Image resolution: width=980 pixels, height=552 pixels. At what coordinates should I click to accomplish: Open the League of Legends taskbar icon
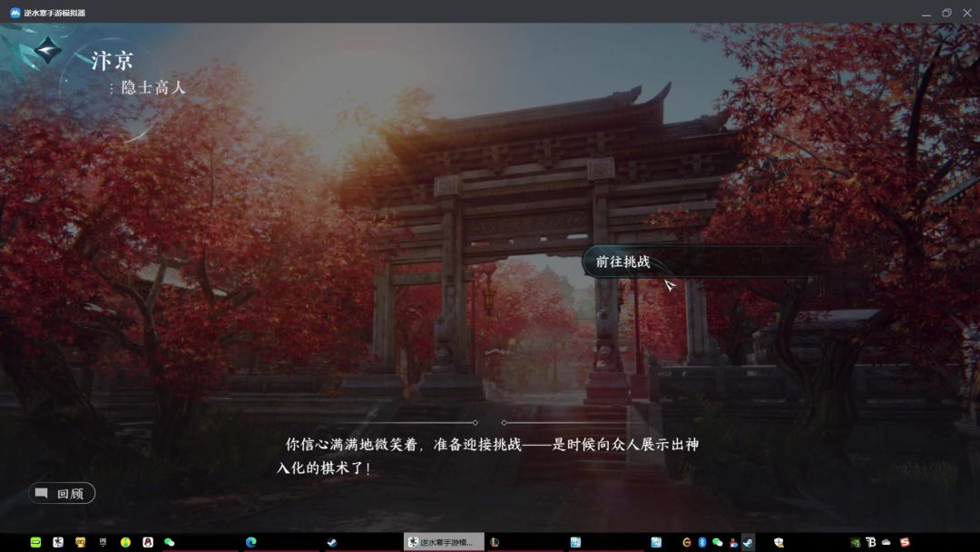494,542
